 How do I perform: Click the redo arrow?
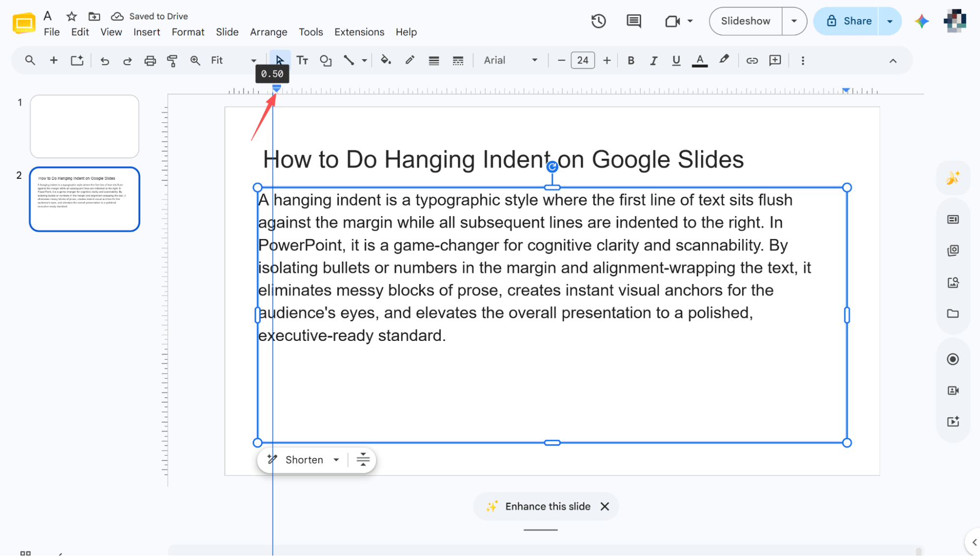(127, 61)
